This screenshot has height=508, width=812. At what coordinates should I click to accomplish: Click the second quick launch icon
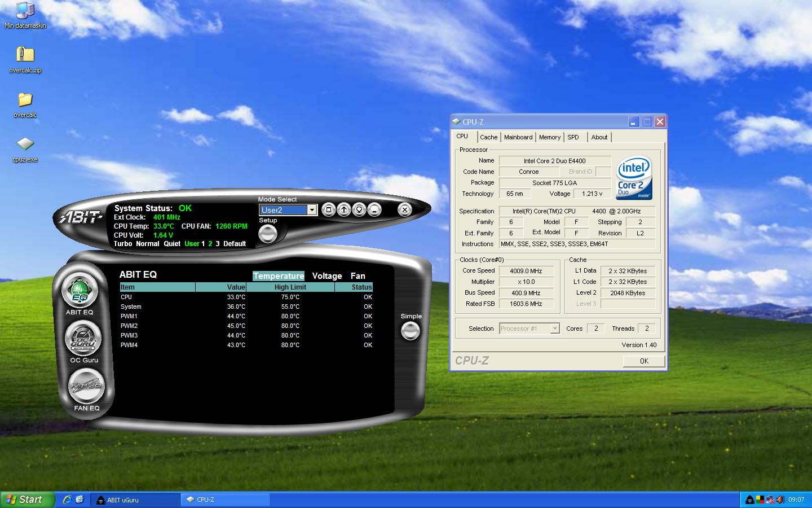(x=80, y=499)
